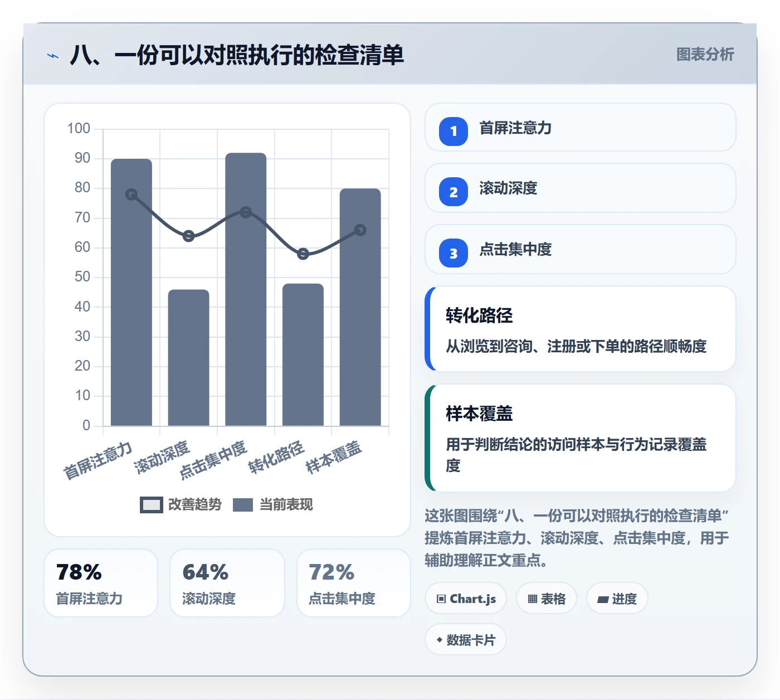Click the trend line point at 78
The image size is (780, 700).
coord(131,195)
